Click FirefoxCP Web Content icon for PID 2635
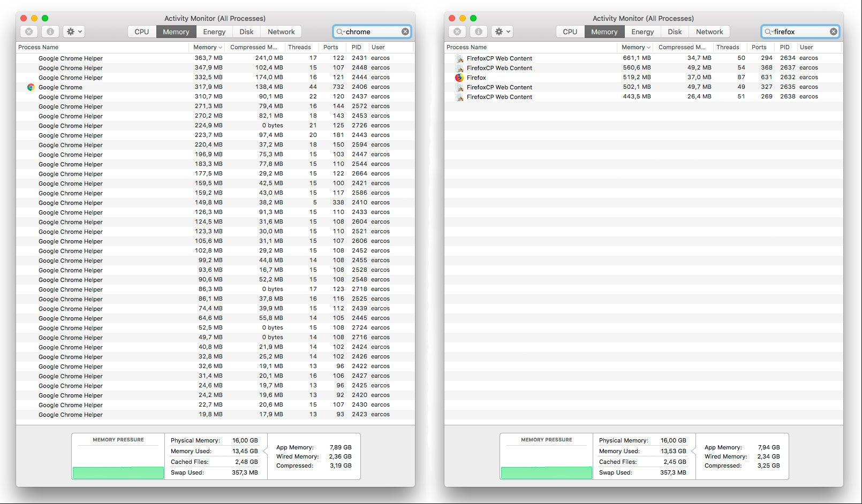Viewport: 862px width, 504px height. (459, 87)
